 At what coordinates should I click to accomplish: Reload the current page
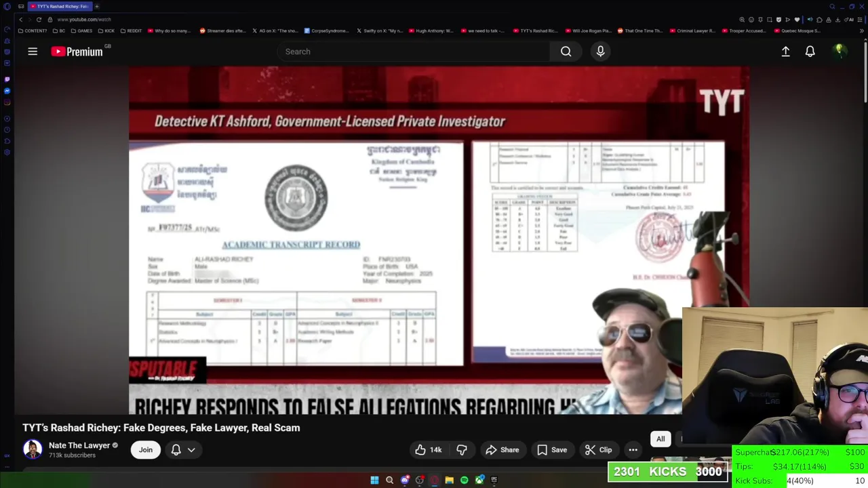click(x=39, y=20)
